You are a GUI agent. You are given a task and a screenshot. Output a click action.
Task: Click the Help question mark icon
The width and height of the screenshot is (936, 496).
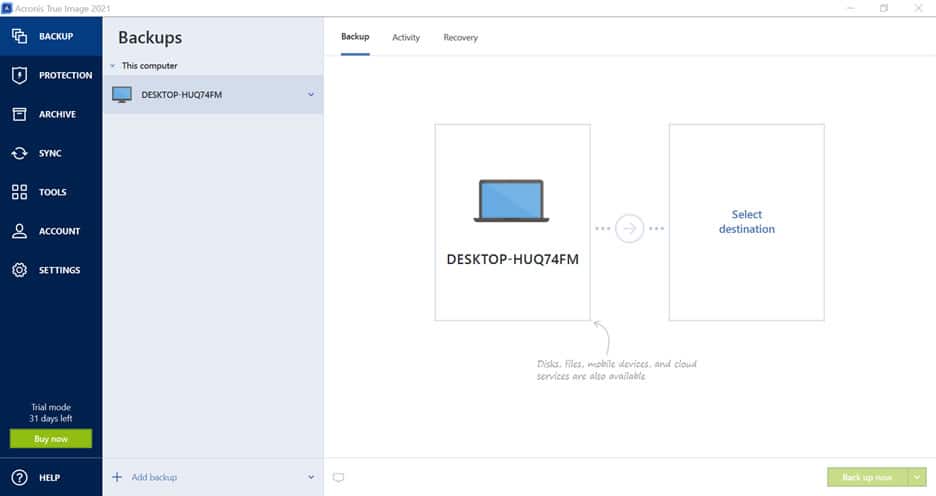pyautogui.click(x=19, y=477)
